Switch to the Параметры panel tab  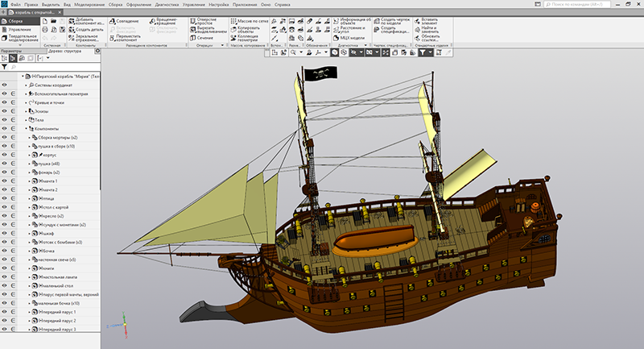pyautogui.click(x=12, y=50)
